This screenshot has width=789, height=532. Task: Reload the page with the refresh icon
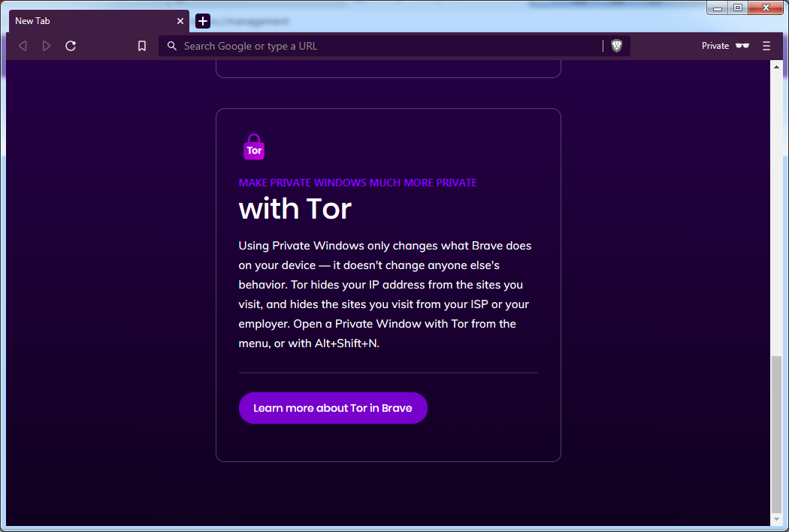[x=71, y=46]
